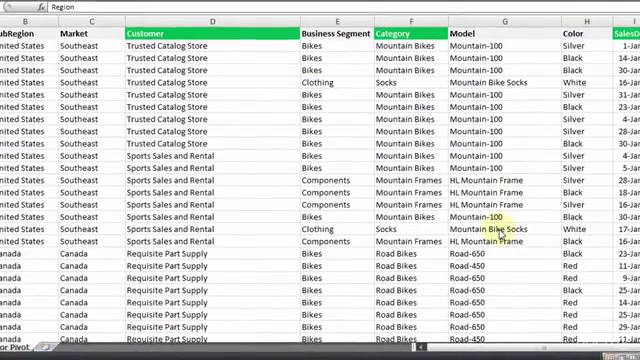Click Mountain Frames in the 18-Jan row

click(409, 193)
